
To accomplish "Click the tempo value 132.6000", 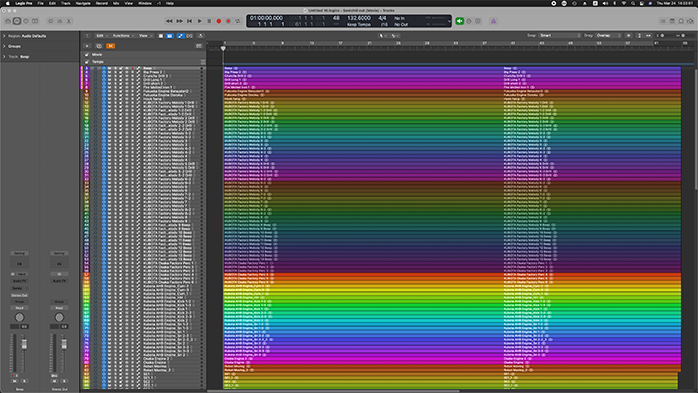I will click(x=359, y=18).
